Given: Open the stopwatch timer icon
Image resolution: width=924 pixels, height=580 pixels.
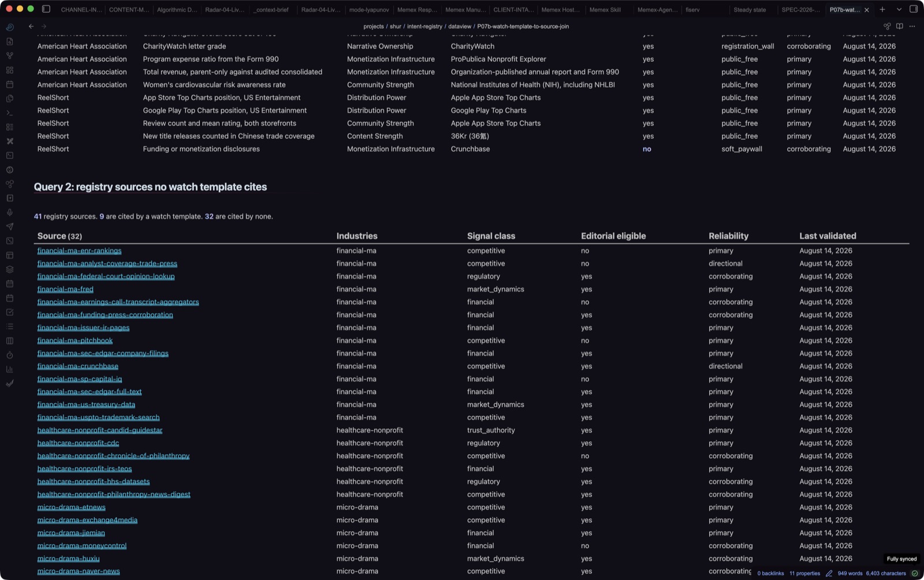Looking at the screenshot, I should tap(10, 355).
